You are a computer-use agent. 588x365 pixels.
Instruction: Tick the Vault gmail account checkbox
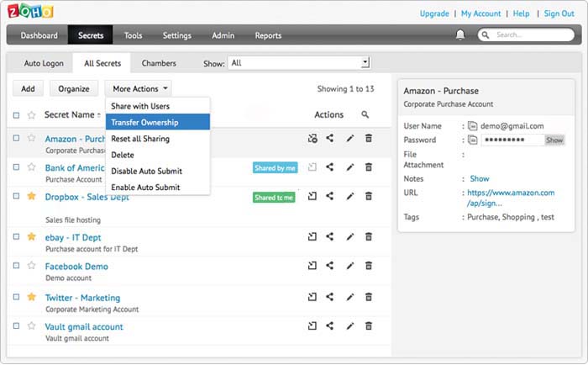point(16,326)
